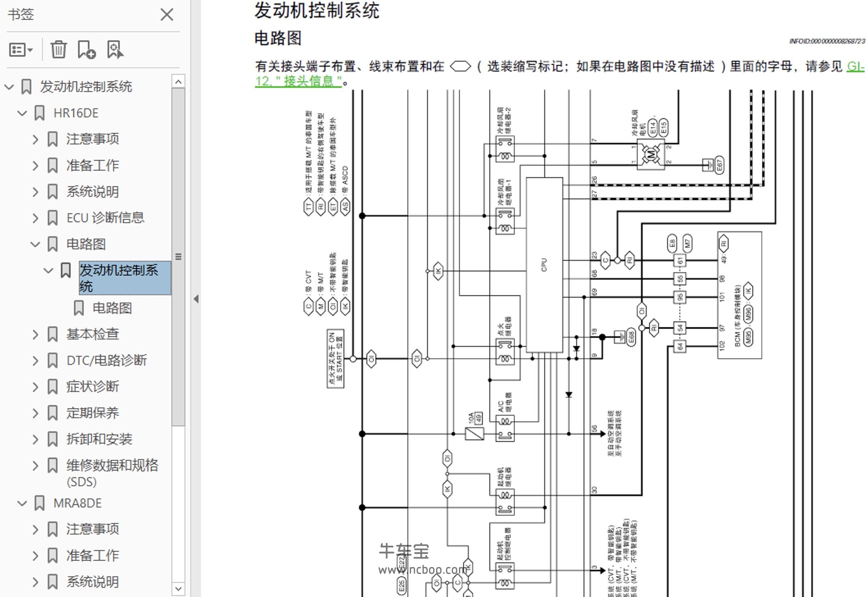Expand the HR16DE 准备工作 bookmark
Screen dimensions: 868x597
35,165
